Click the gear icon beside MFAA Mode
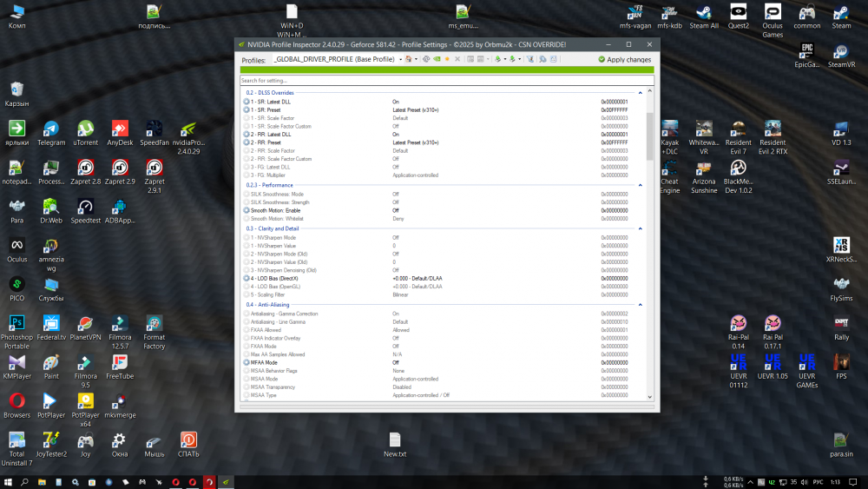 pos(247,363)
